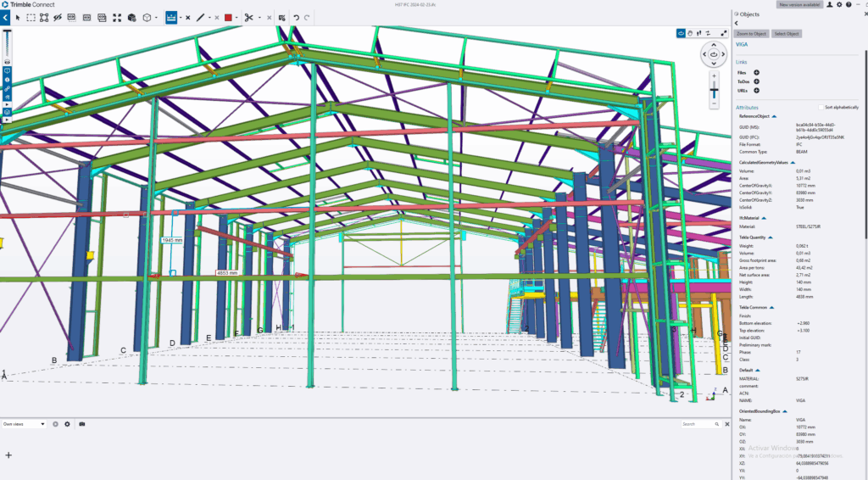This screenshot has width=868, height=480.
Task: Toggle the orbit navigation mode
Action: [681, 33]
